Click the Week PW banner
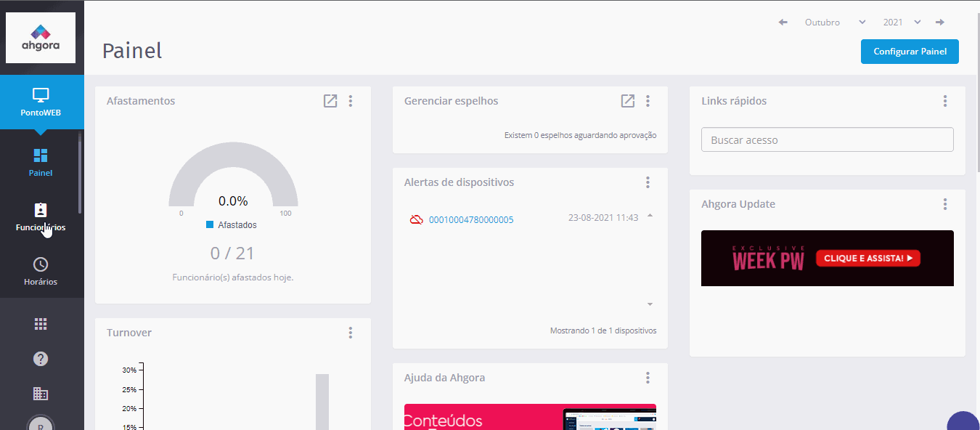 [x=828, y=258]
